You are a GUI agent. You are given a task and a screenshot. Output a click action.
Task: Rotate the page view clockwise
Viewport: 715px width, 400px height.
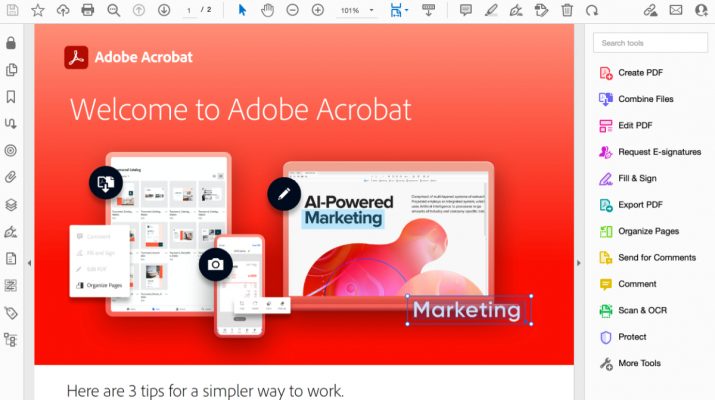click(x=592, y=10)
